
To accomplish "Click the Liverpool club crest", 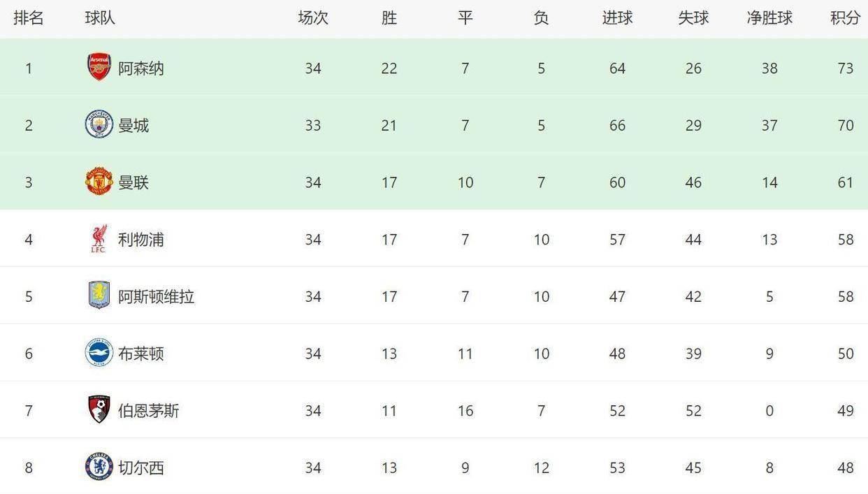I will pyautogui.click(x=99, y=239).
